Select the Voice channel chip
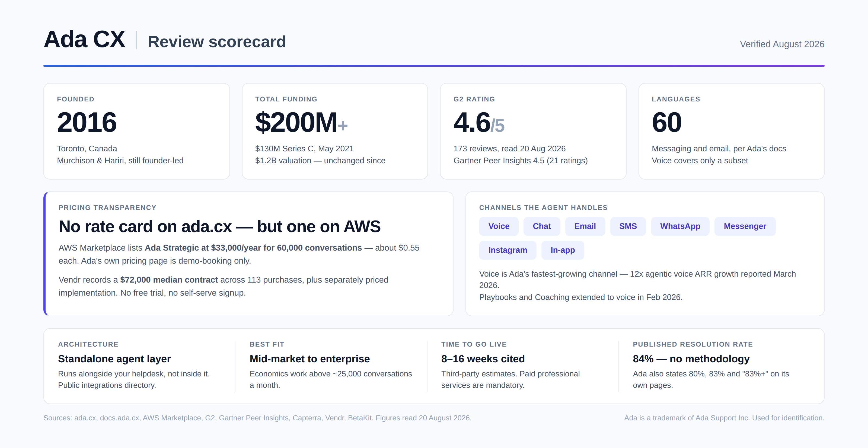The height and width of the screenshot is (448, 868). pos(499,226)
